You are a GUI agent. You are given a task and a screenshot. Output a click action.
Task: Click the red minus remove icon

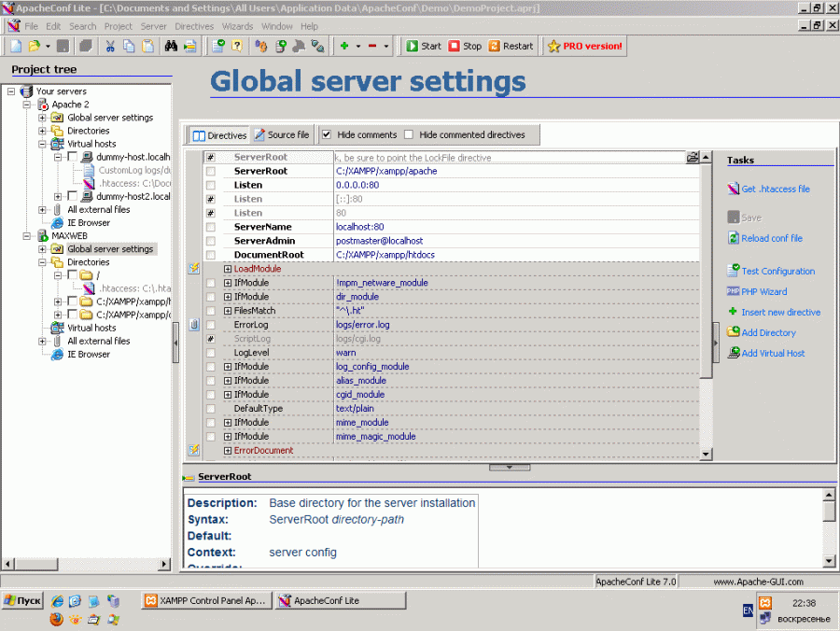pyautogui.click(x=372, y=46)
